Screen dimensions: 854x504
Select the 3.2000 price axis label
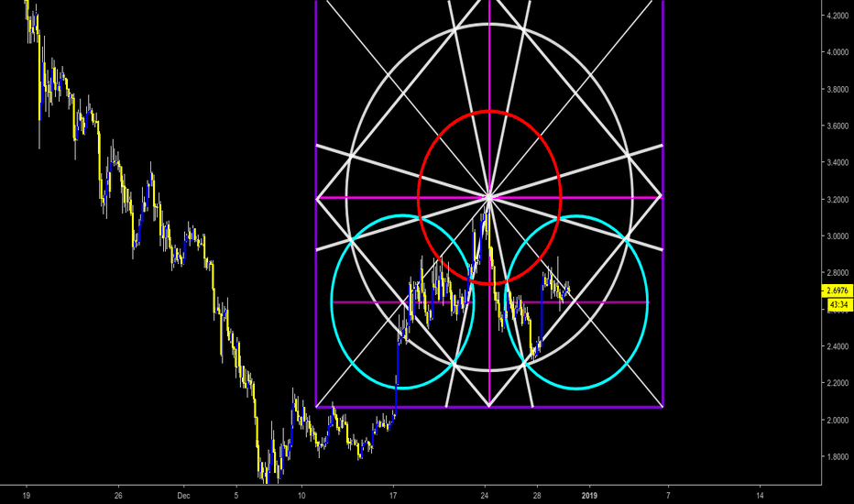[x=838, y=200]
